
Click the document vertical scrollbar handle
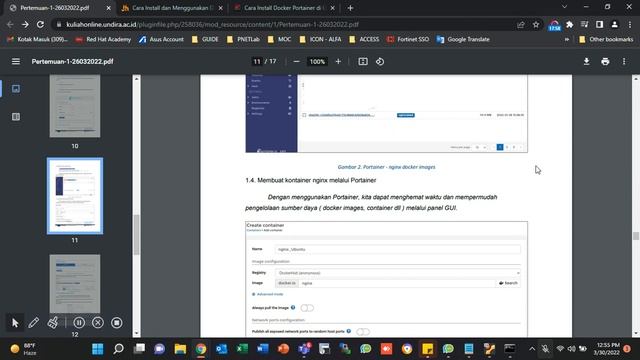pyautogui.click(x=636, y=236)
